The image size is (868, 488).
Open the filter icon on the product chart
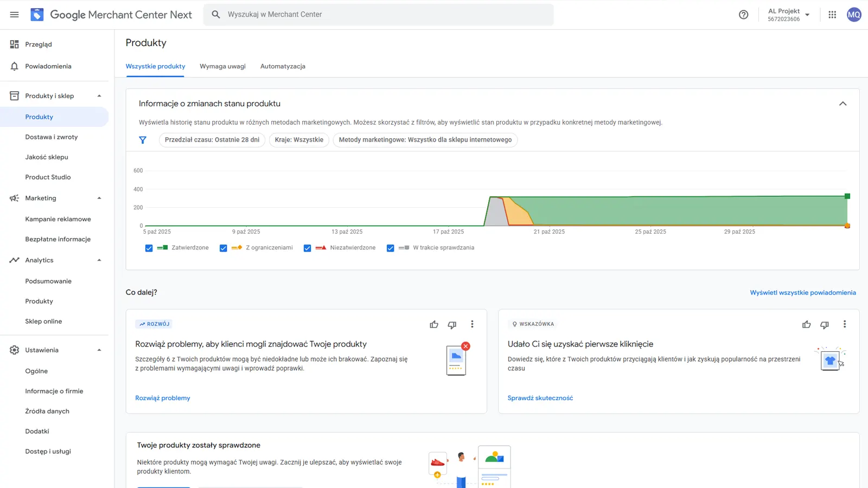pos(143,140)
